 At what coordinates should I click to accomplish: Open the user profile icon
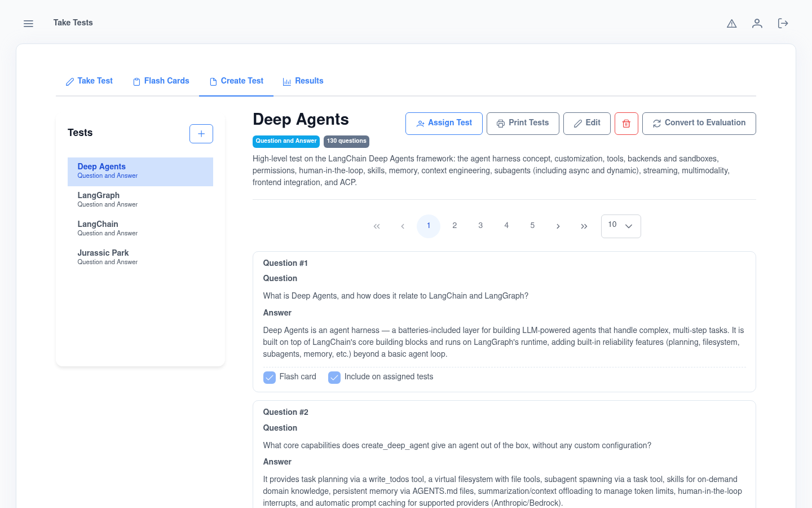[757, 23]
